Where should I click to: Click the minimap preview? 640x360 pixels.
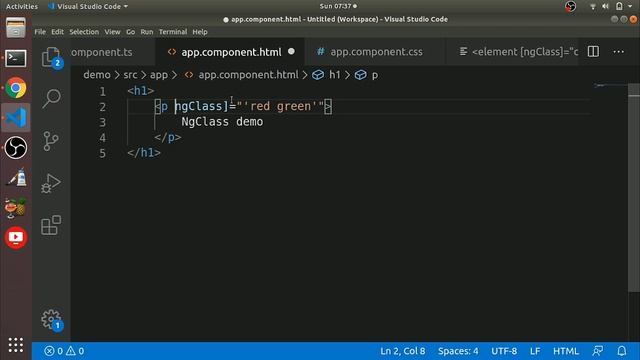tap(610, 86)
